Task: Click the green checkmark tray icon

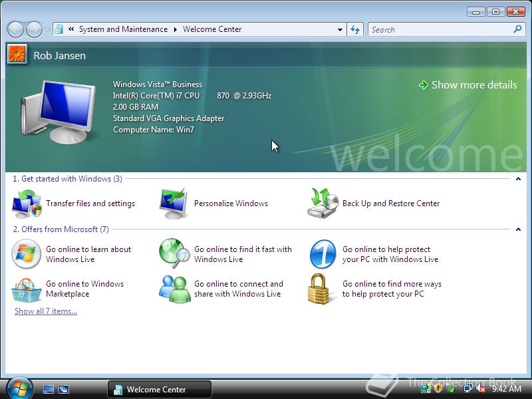Action: point(452,388)
